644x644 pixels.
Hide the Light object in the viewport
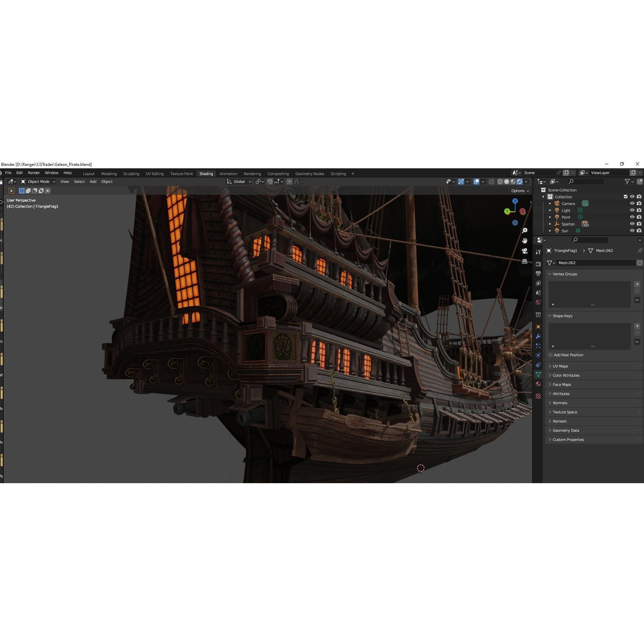632,210
